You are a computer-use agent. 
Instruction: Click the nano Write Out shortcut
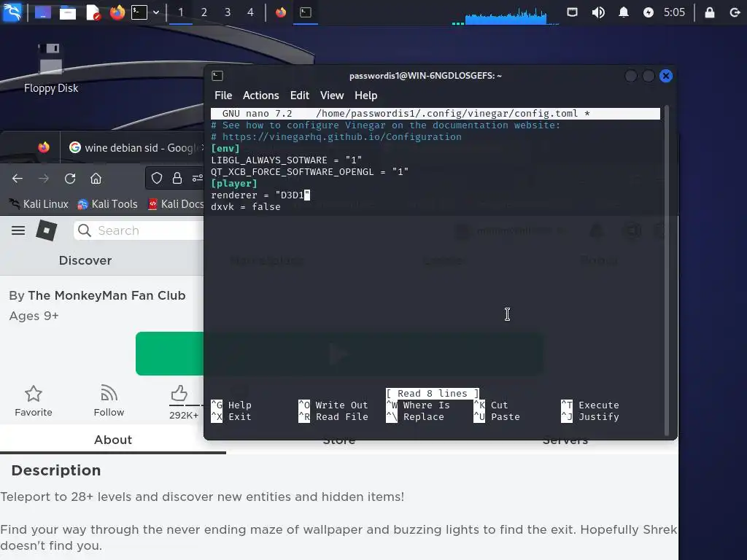[x=333, y=405]
